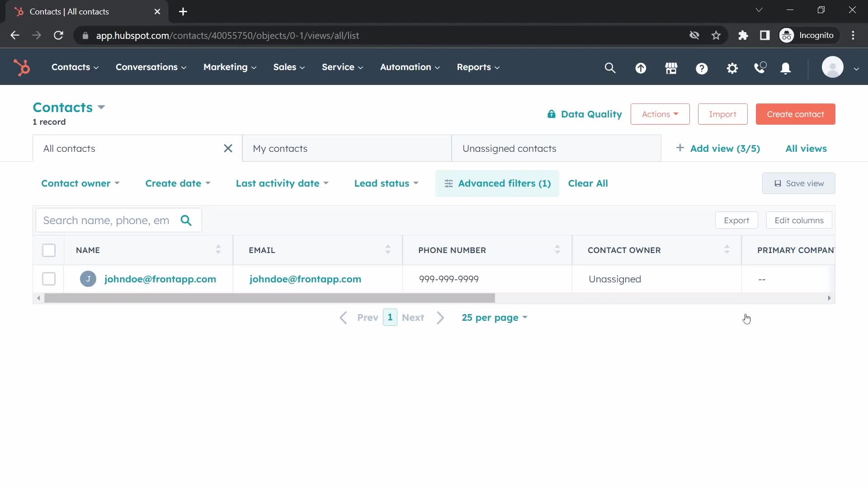
Task: Expand the Sales menu
Action: (x=289, y=67)
